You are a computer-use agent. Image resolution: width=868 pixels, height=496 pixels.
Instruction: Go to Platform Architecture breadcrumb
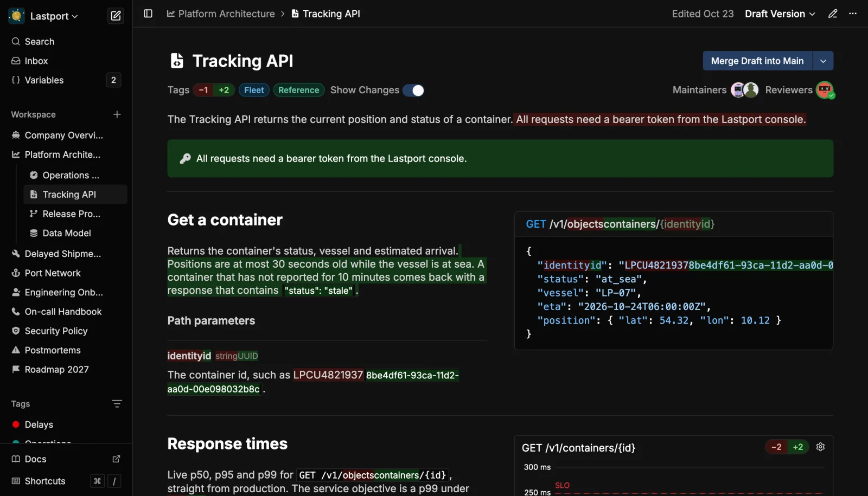[x=221, y=14]
